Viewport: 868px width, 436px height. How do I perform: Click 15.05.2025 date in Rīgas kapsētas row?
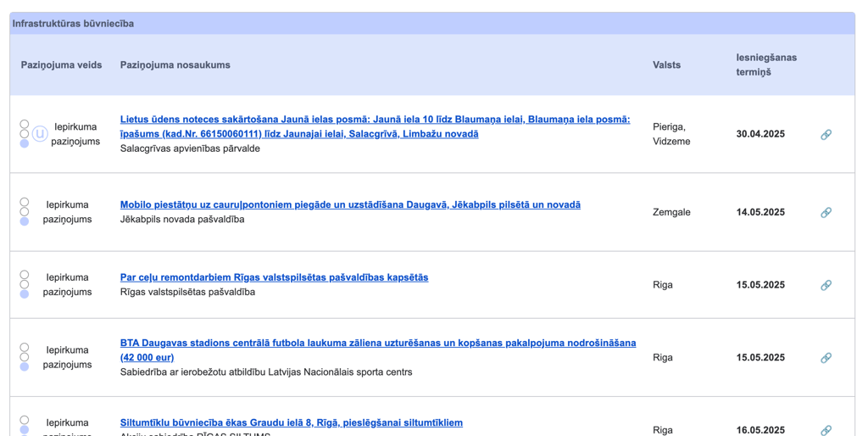click(x=760, y=285)
